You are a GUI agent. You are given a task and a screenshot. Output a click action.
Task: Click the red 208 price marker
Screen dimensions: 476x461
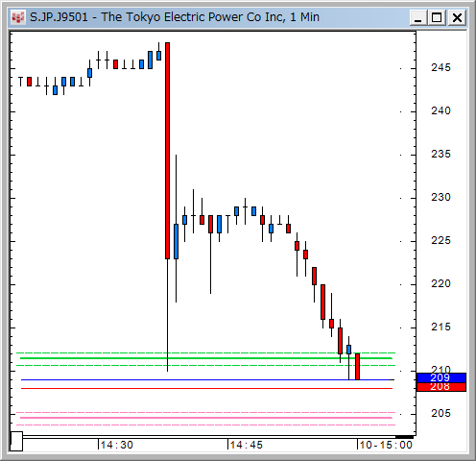[441, 387]
